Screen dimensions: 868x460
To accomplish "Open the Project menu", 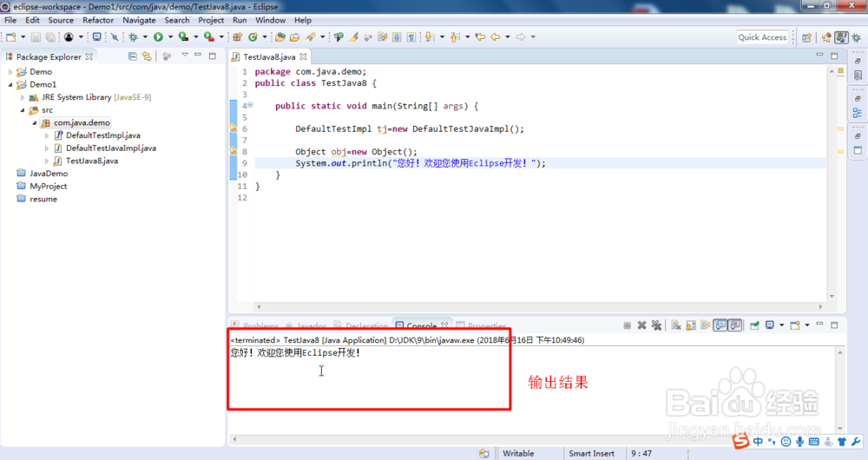I will (211, 20).
